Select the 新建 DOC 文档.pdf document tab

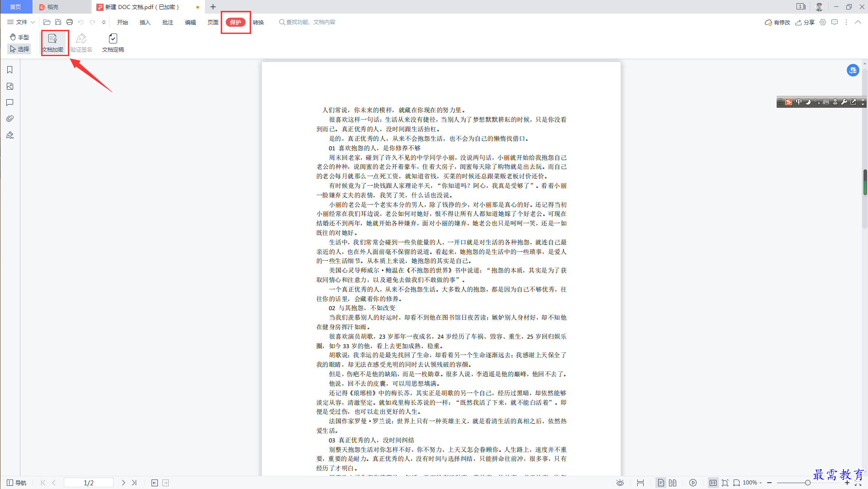[148, 7]
